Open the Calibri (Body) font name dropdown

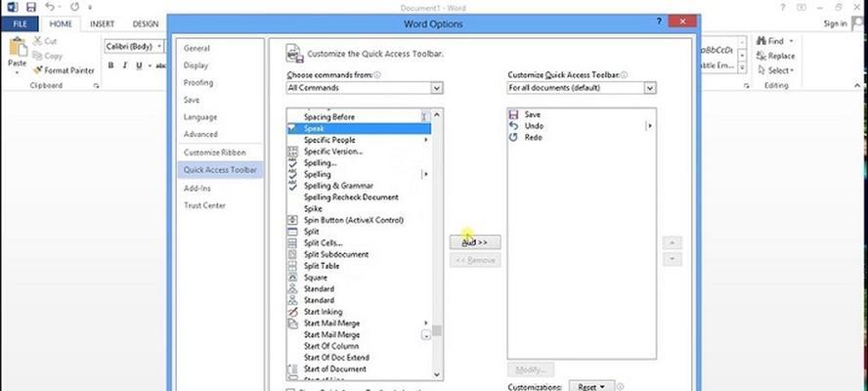(x=159, y=47)
